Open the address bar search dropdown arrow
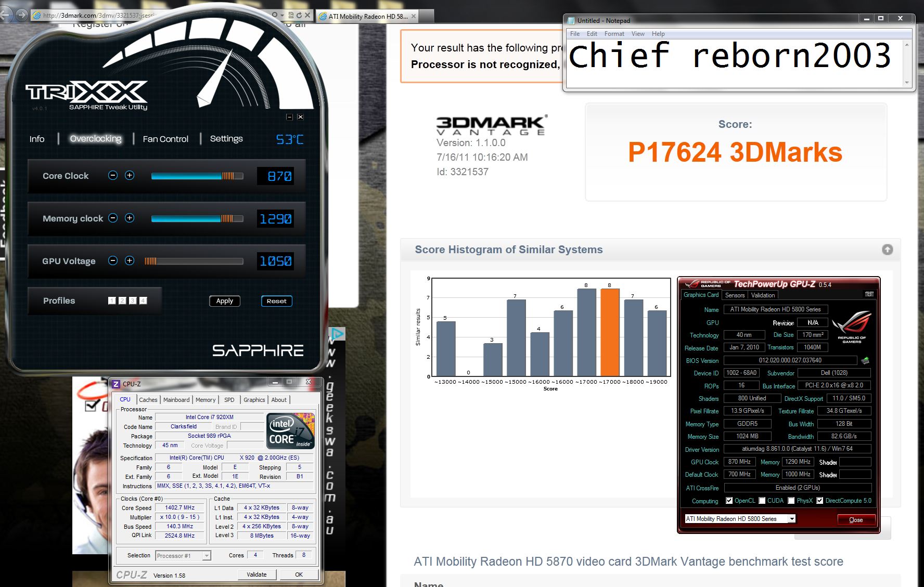Viewport: 924px width, 587px height. coord(281,15)
